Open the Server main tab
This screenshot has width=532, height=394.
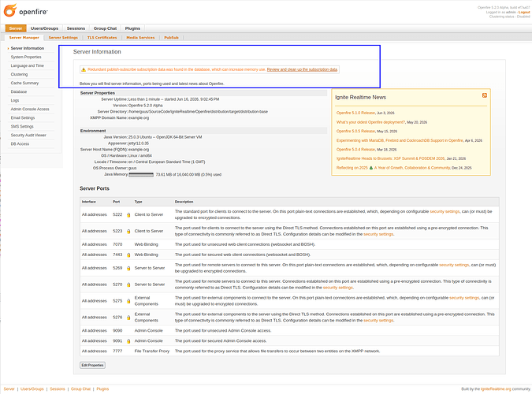tap(16, 28)
